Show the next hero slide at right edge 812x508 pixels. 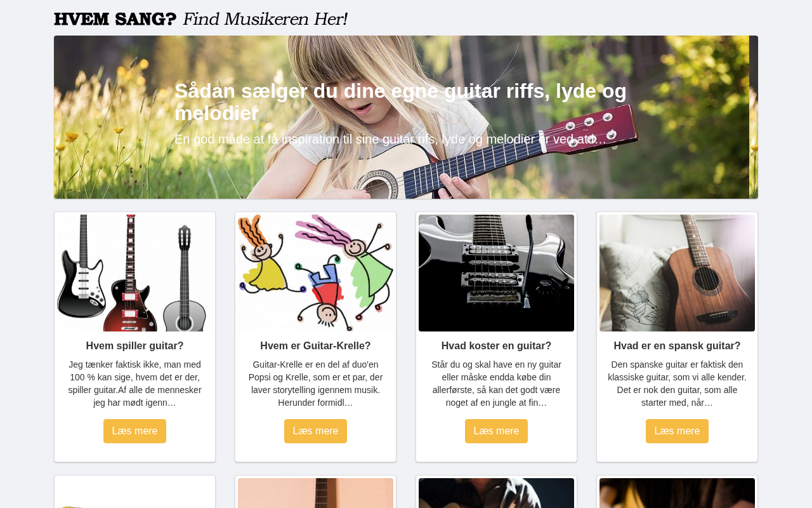point(754,117)
